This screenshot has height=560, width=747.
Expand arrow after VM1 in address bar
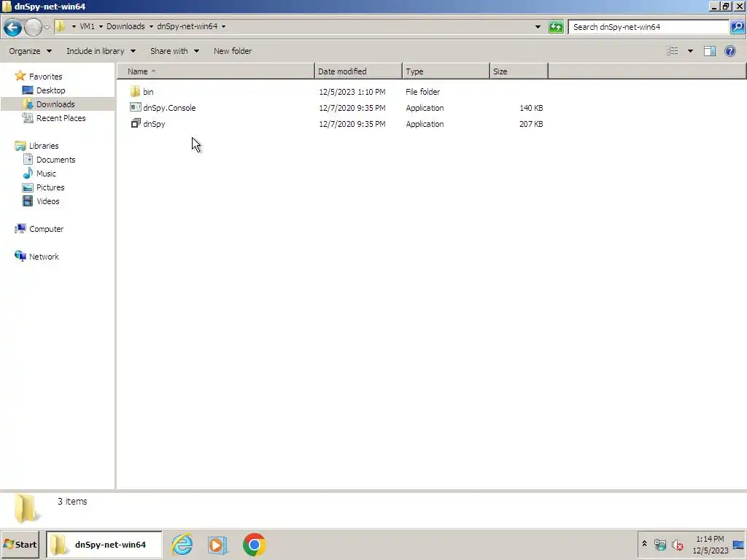tap(101, 27)
